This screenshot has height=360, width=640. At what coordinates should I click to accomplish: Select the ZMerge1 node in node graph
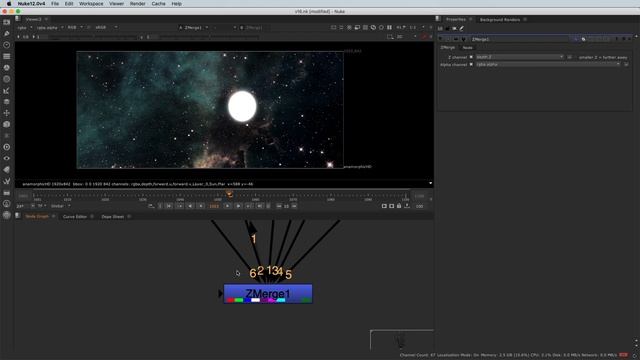tap(268, 294)
